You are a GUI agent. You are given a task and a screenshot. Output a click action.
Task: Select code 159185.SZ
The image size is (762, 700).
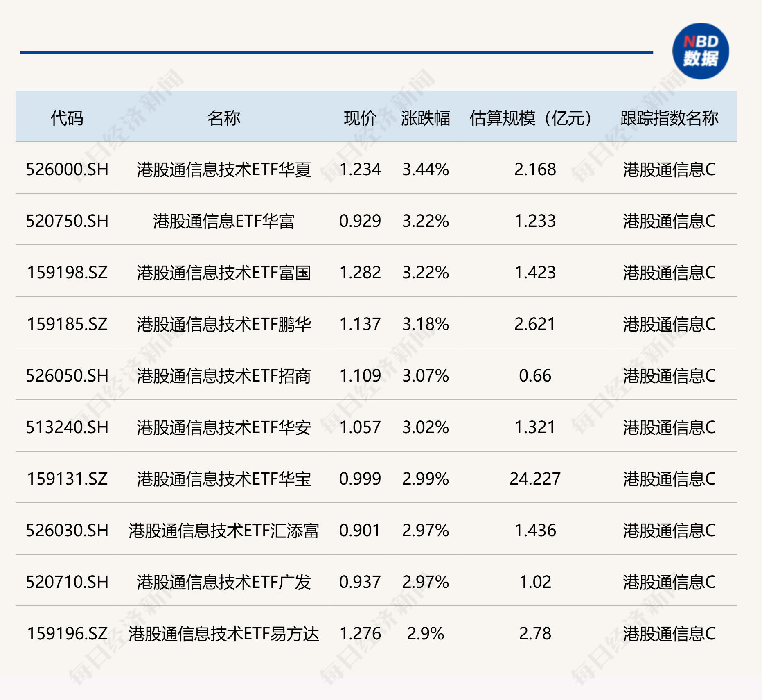point(67,324)
